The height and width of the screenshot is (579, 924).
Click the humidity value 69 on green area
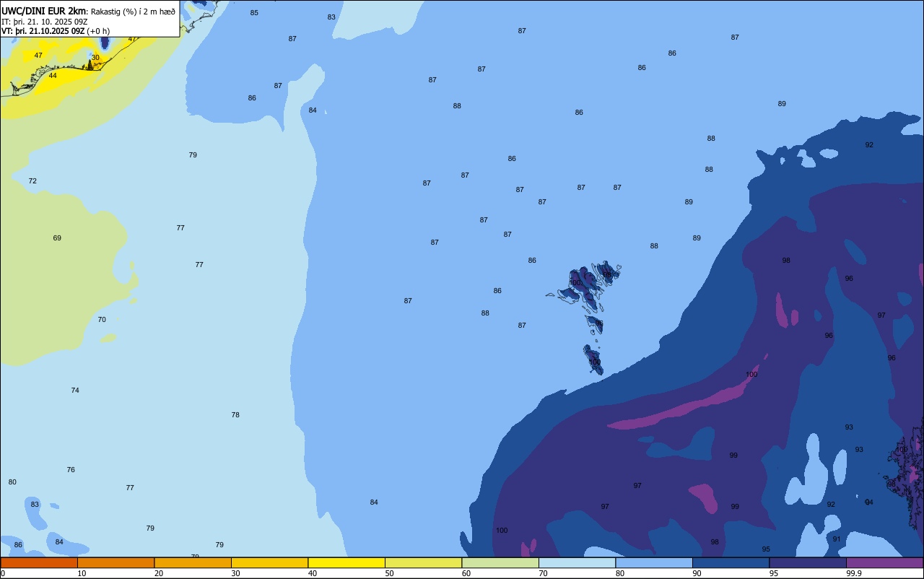tap(57, 238)
